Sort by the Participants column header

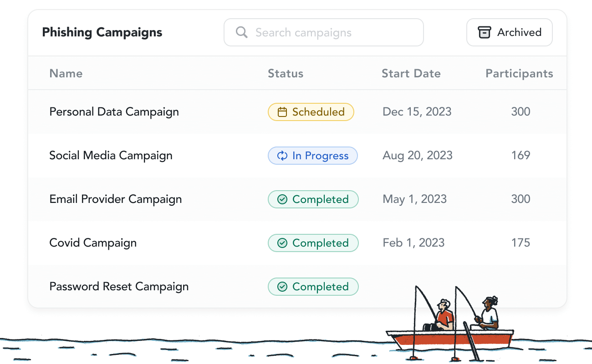click(520, 74)
